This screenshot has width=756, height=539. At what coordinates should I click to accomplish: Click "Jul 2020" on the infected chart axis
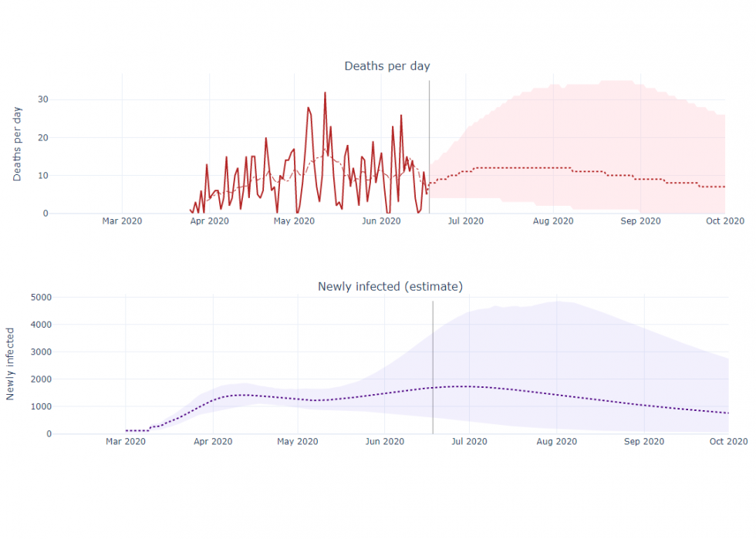pos(469,442)
